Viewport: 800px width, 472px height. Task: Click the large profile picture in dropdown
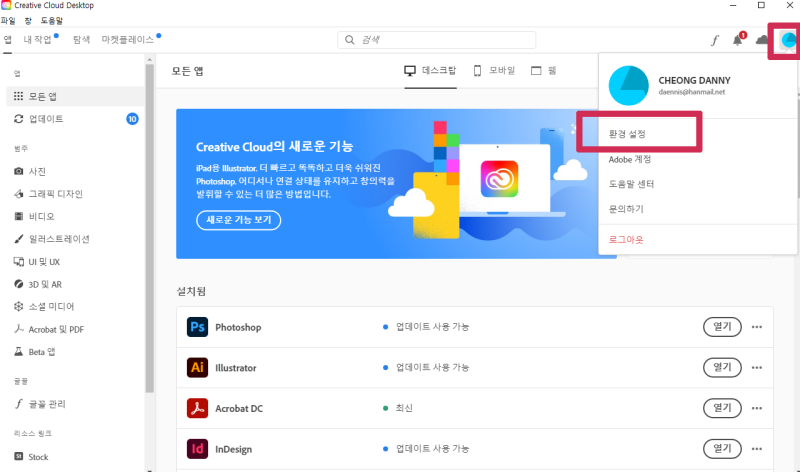coord(629,85)
